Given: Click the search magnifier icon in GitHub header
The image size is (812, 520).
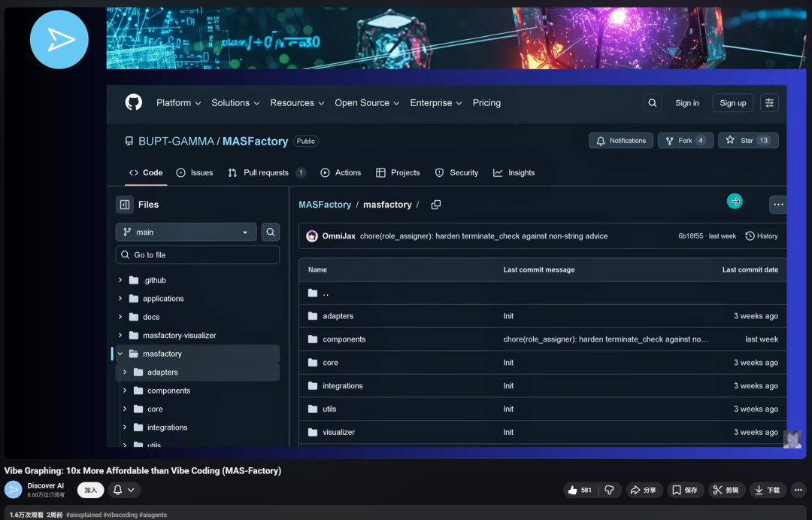Looking at the screenshot, I should 653,103.
